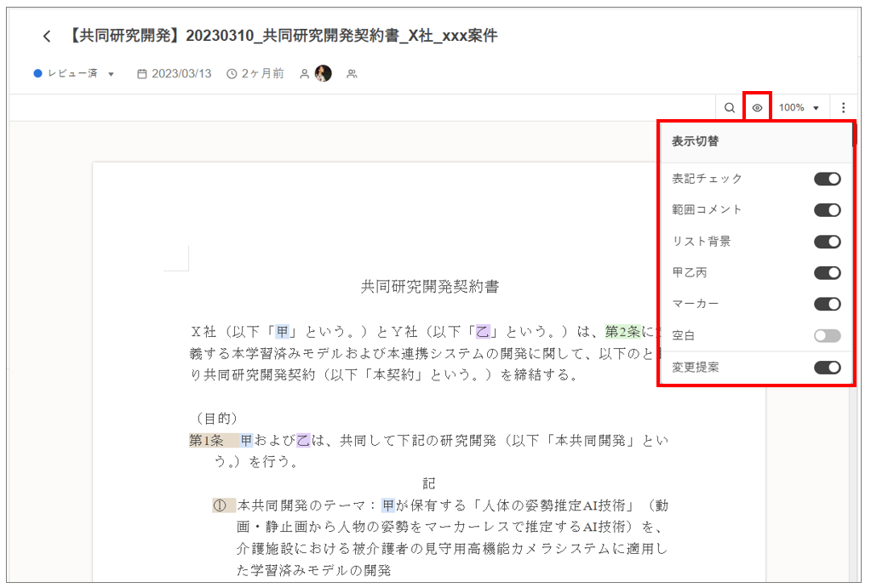Toggle off 変更提案 display
The image size is (871, 588).
pyautogui.click(x=827, y=368)
